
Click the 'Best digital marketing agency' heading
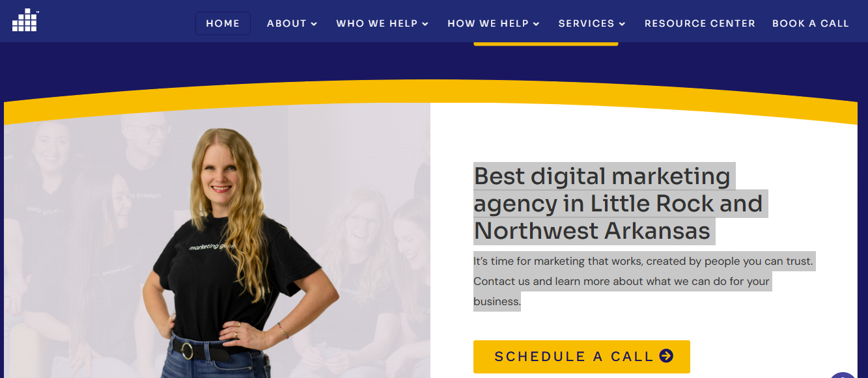click(x=618, y=204)
